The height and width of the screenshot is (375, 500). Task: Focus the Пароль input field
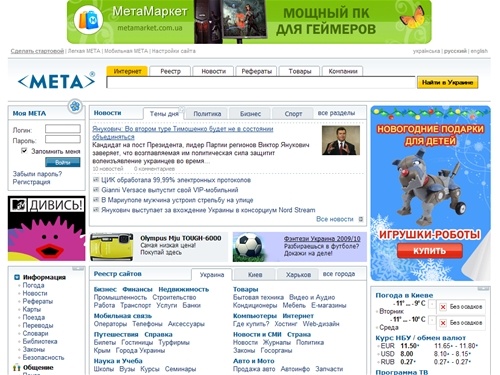click(63, 139)
